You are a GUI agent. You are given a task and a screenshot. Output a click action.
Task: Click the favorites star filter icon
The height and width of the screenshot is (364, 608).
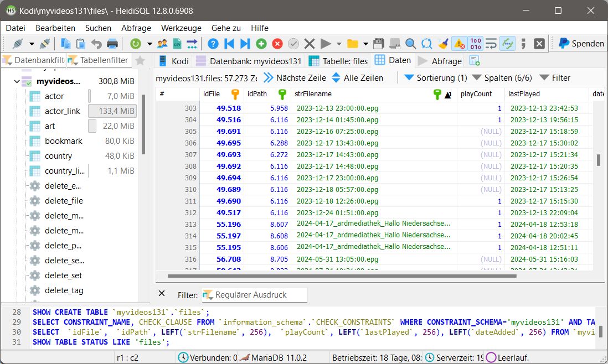[140, 60]
